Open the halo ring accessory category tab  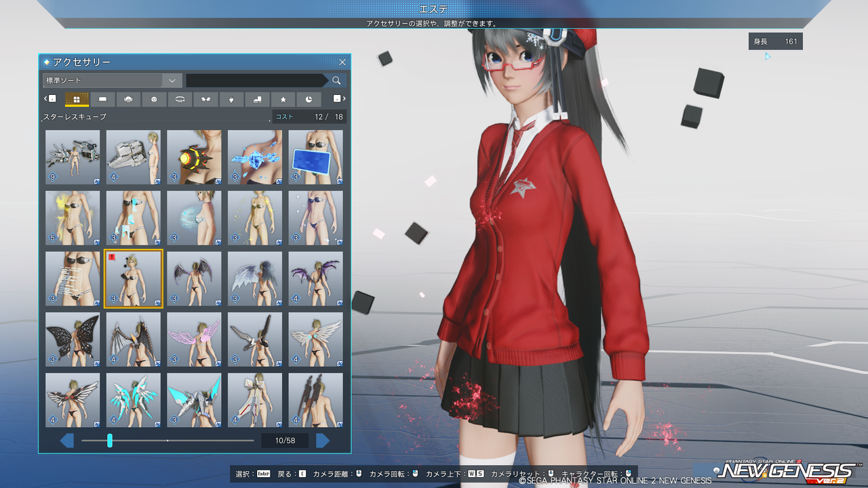tap(180, 99)
